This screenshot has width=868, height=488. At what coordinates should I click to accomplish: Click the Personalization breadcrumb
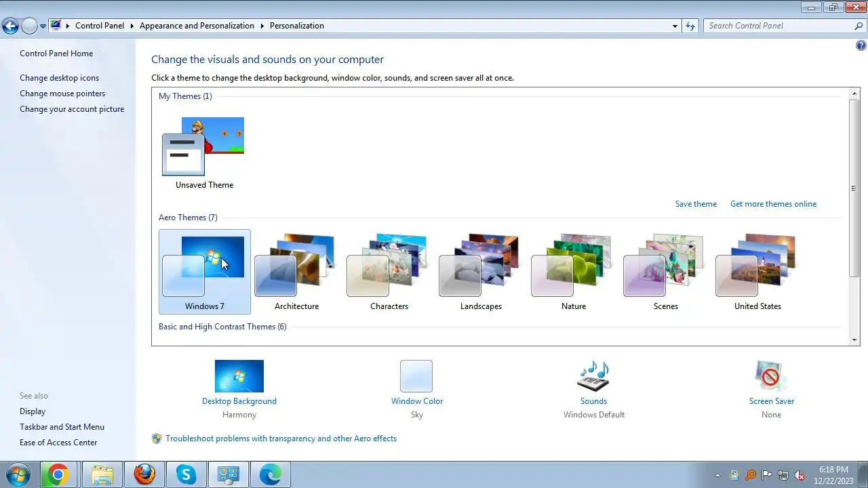(x=297, y=26)
